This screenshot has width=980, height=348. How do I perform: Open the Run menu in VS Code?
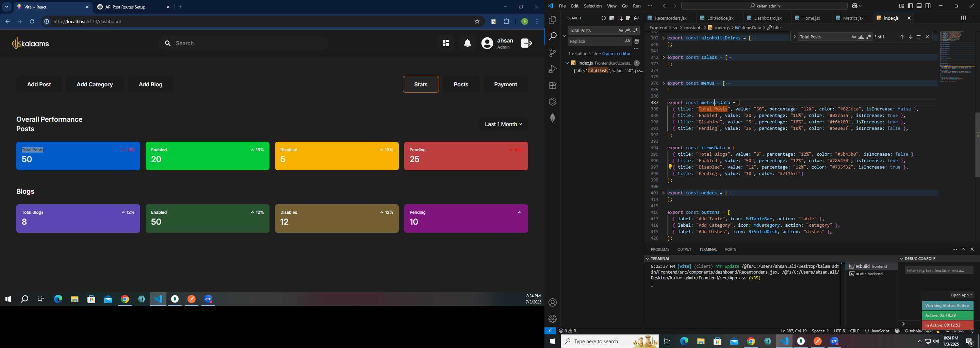click(x=636, y=6)
